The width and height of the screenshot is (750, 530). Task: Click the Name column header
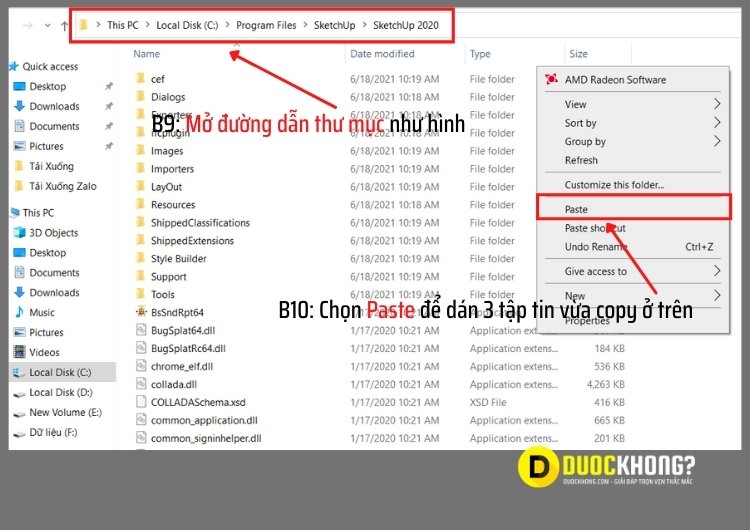click(146, 54)
